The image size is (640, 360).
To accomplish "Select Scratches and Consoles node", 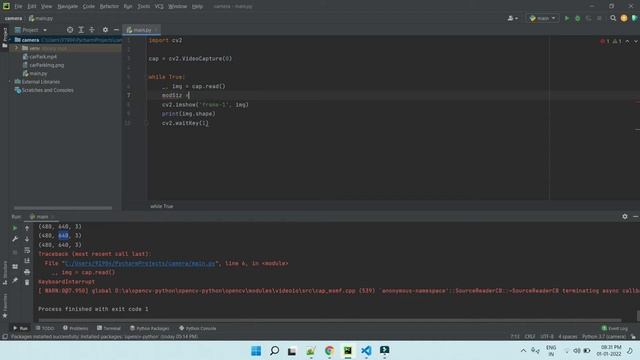I will tap(44, 90).
